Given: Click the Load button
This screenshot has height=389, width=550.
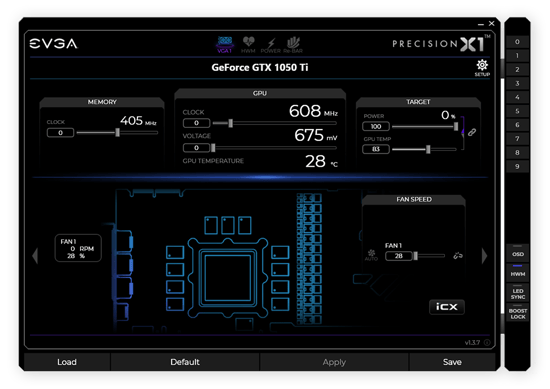Looking at the screenshot, I should (67, 362).
